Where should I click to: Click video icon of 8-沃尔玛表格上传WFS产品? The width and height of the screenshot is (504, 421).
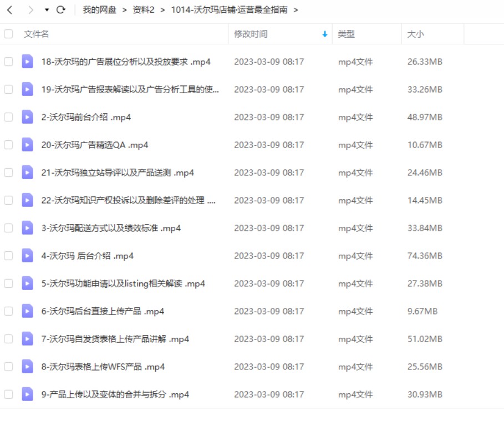[x=27, y=366]
